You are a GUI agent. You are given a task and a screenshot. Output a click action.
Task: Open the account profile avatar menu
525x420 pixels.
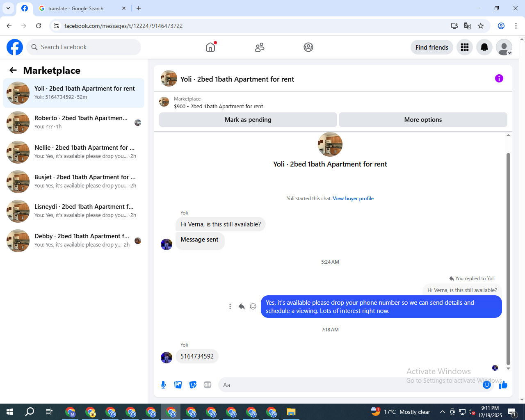pyautogui.click(x=504, y=47)
